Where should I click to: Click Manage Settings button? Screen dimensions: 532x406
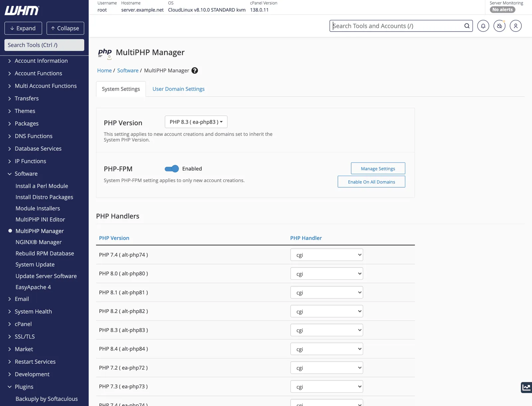coord(378,168)
